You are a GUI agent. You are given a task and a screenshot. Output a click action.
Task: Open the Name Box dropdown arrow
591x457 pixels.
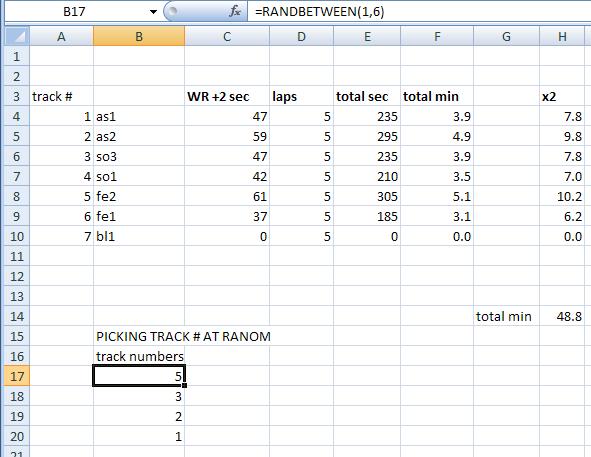tap(153, 12)
